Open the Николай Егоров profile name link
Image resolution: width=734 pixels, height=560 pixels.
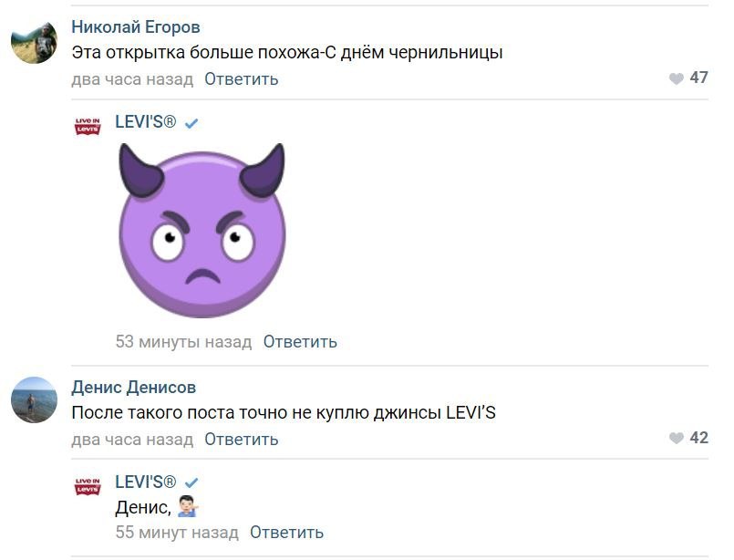pos(136,27)
